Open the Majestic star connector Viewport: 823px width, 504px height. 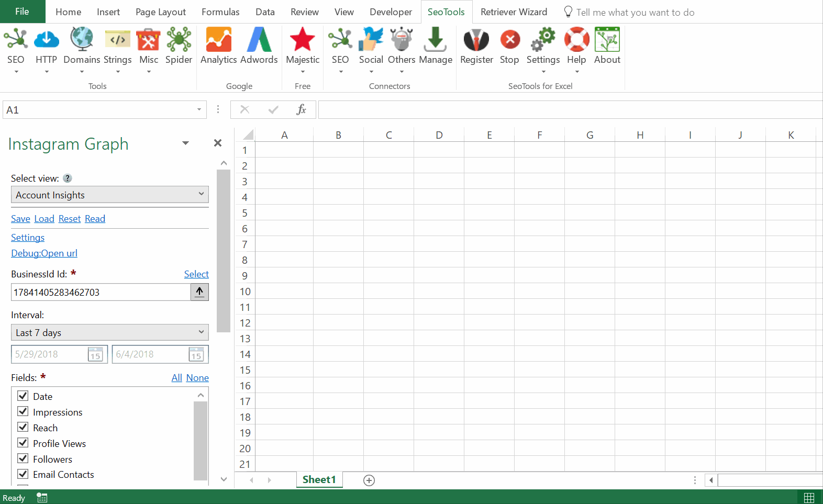[303, 40]
